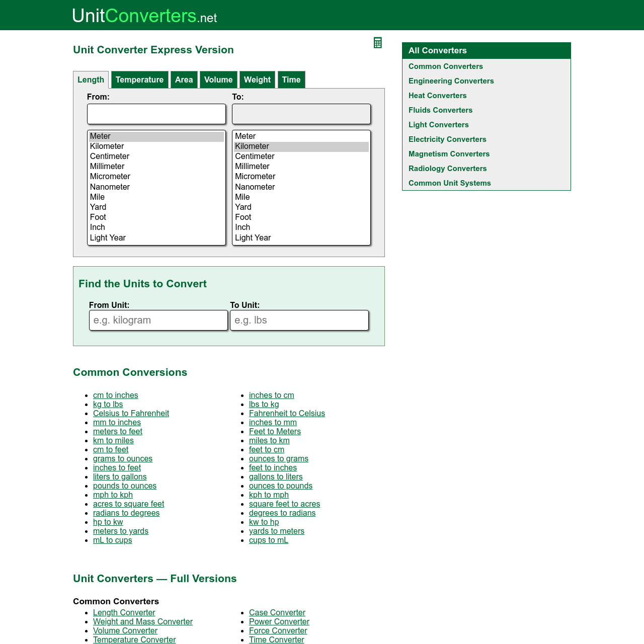Viewport: 644px width, 644px height.
Task: Open the meters to feet conversion
Action: click(118, 432)
